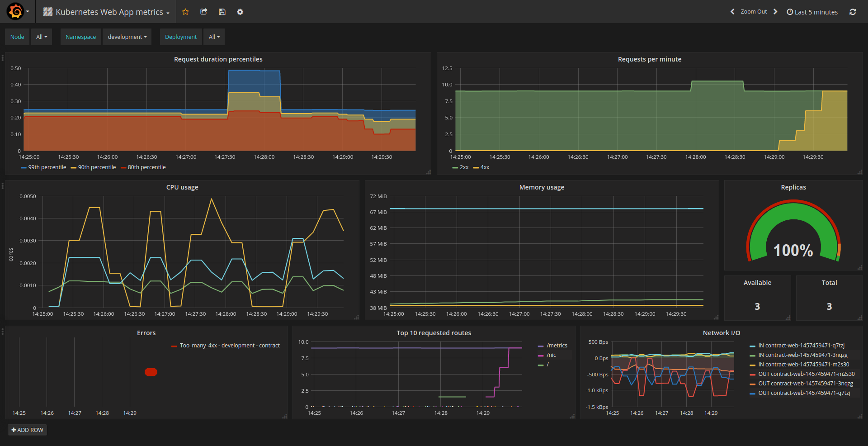Open the CPU usage panel title menu
This screenshot has height=446, width=868.
coord(182,187)
